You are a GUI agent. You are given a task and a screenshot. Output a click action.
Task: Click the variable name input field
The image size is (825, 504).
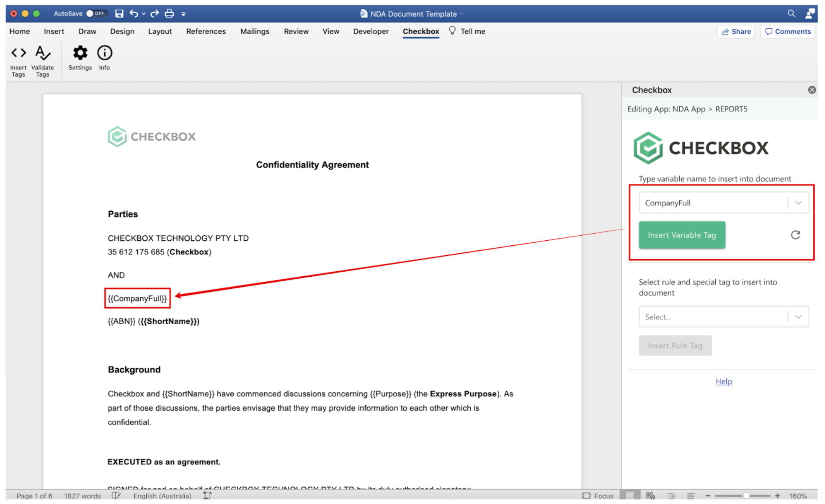click(713, 203)
